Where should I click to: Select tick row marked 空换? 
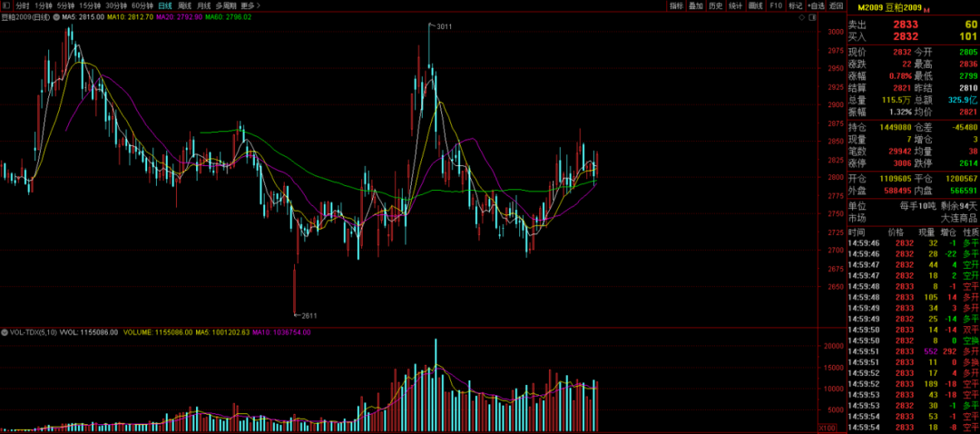coord(913,340)
